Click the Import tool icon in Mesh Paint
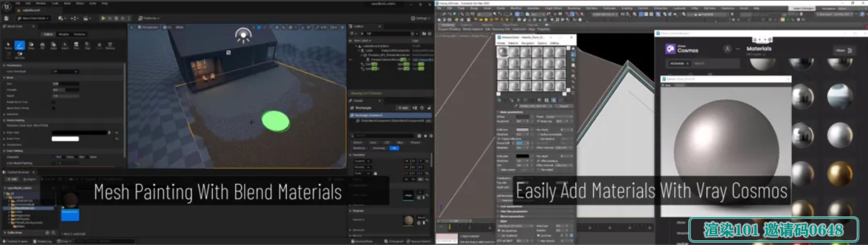Image resolution: width=868 pixels, height=245 pixels. (x=65, y=45)
